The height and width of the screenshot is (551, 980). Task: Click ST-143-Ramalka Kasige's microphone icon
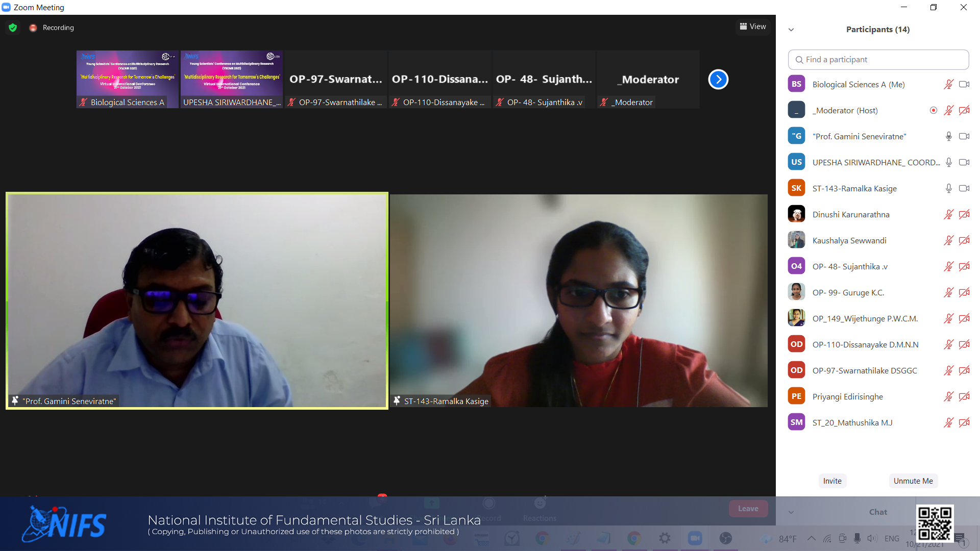pyautogui.click(x=948, y=188)
